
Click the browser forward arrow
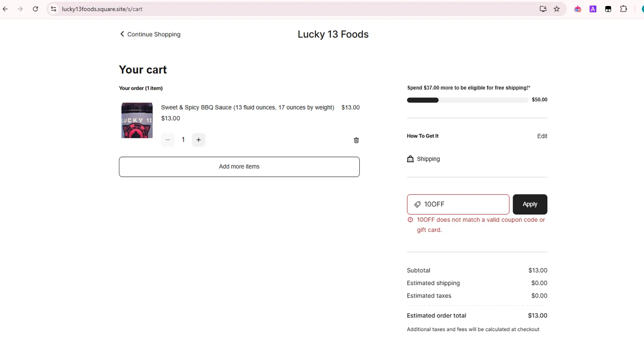(20, 9)
